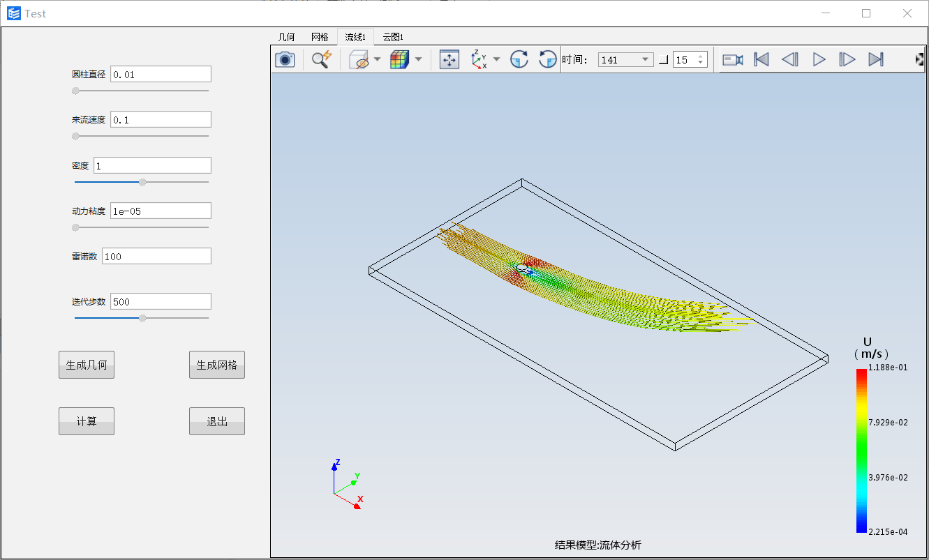Minimize the Test window
The width and height of the screenshot is (929, 560).
[826, 13]
